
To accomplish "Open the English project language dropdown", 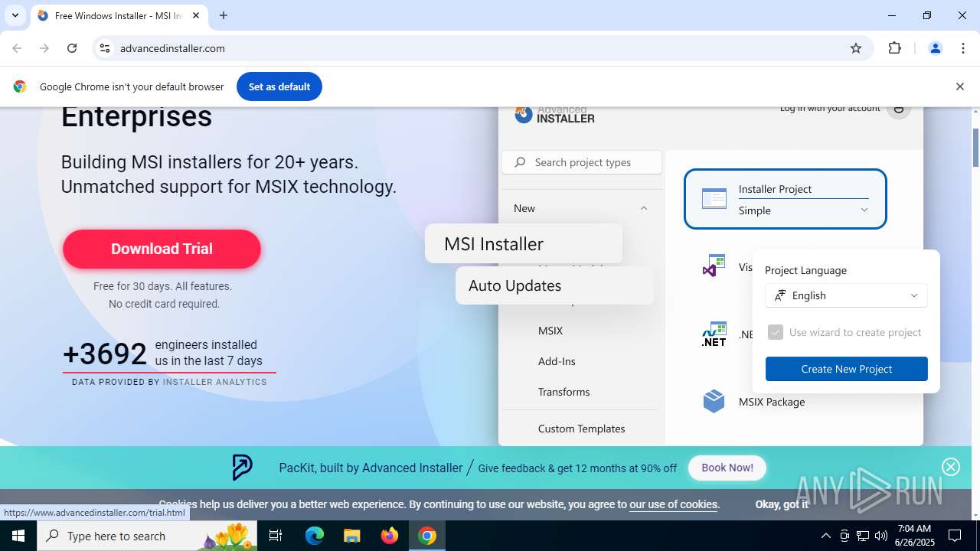I will (846, 295).
